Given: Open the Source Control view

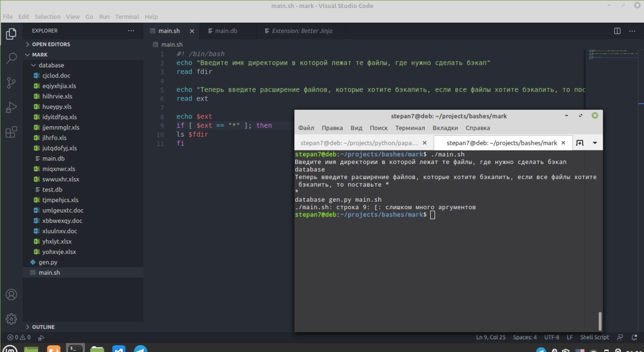Looking at the screenshot, I should (11, 83).
